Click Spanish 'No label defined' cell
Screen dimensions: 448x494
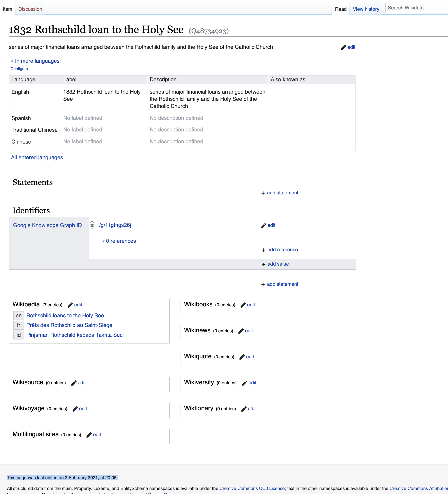83,118
